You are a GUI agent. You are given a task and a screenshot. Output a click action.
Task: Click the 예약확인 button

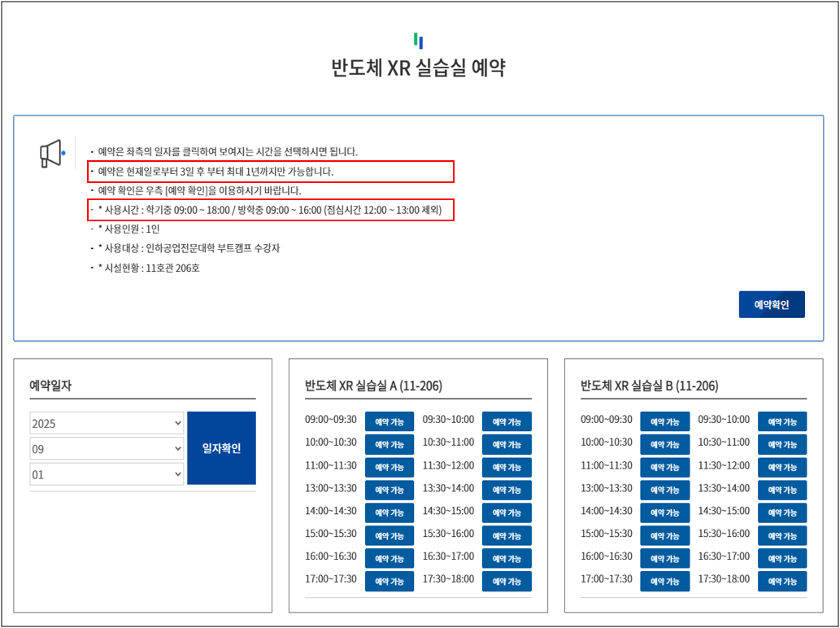pyautogui.click(x=771, y=304)
